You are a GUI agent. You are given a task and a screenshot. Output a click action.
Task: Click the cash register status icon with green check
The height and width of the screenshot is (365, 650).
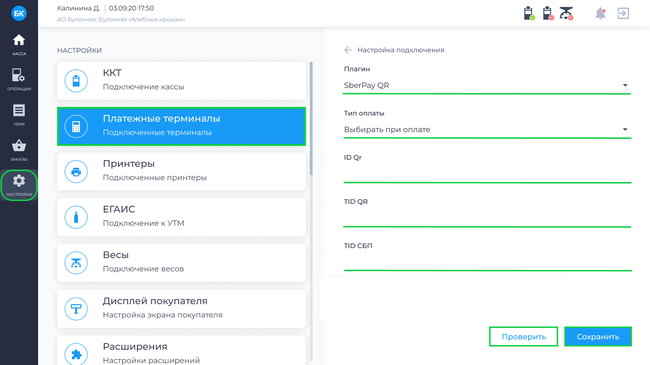(529, 13)
